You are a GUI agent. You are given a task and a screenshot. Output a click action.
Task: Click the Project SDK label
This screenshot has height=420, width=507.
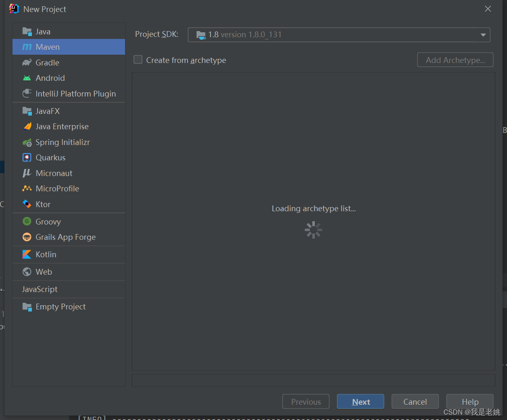(x=157, y=34)
